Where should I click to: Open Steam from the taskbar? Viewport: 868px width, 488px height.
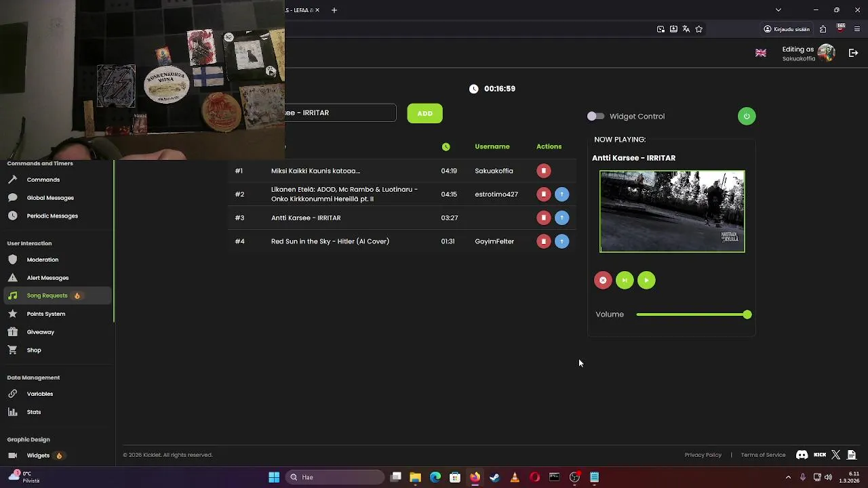coord(494,477)
